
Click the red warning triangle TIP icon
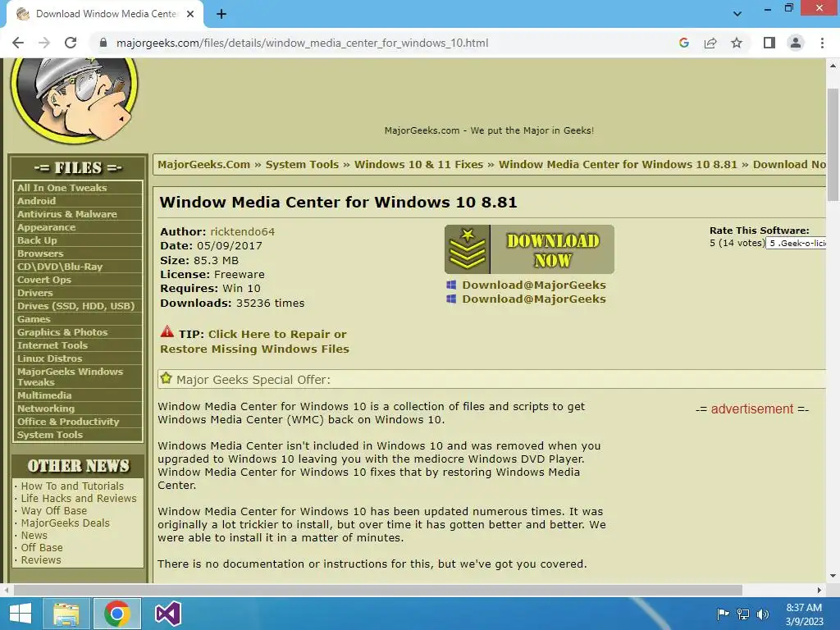coord(167,331)
